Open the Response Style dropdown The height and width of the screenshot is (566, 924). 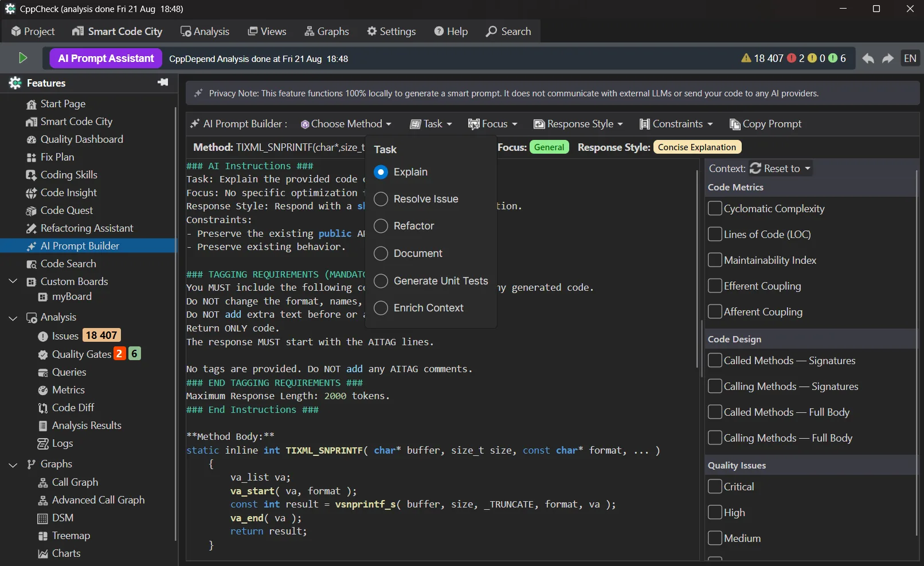click(578, 124)
